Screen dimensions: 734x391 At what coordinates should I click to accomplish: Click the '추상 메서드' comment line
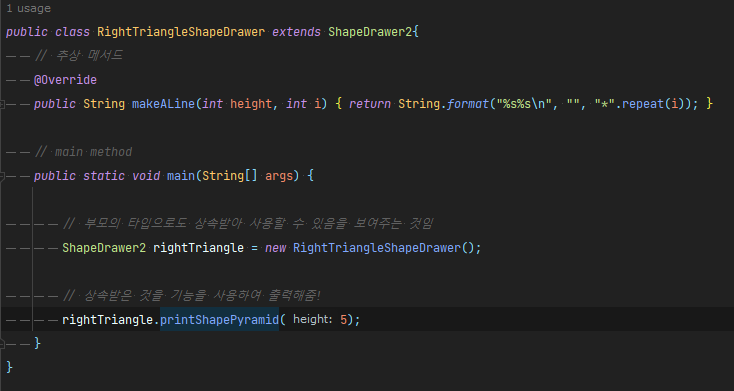click(79, 56)
